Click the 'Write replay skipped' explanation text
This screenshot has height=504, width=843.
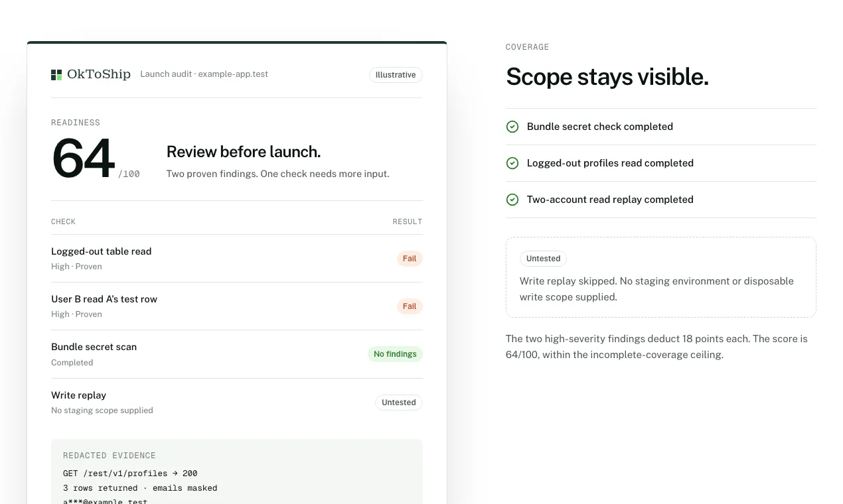coord(657,289)
